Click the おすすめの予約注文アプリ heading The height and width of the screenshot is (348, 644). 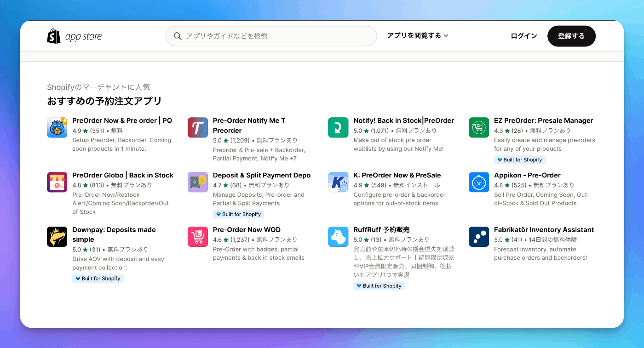point(104,101)
